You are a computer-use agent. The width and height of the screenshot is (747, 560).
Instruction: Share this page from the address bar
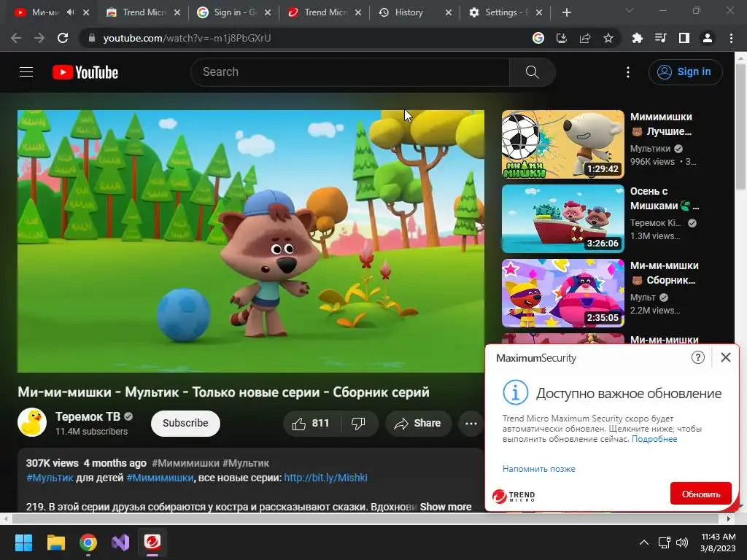point(585,38)
